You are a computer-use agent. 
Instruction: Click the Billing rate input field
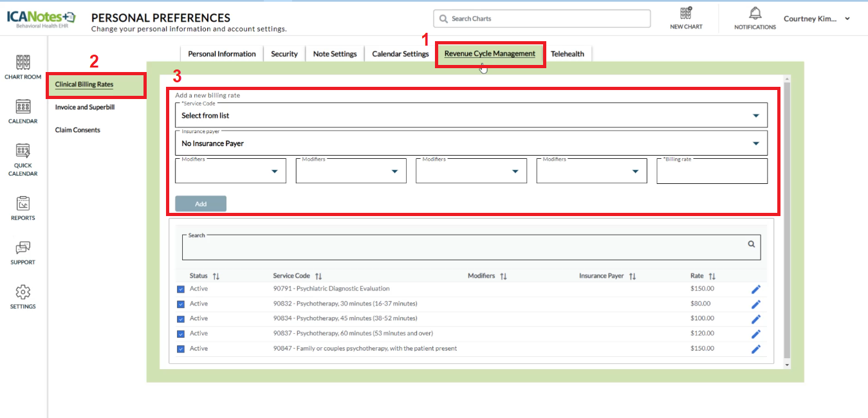point(712,172)
